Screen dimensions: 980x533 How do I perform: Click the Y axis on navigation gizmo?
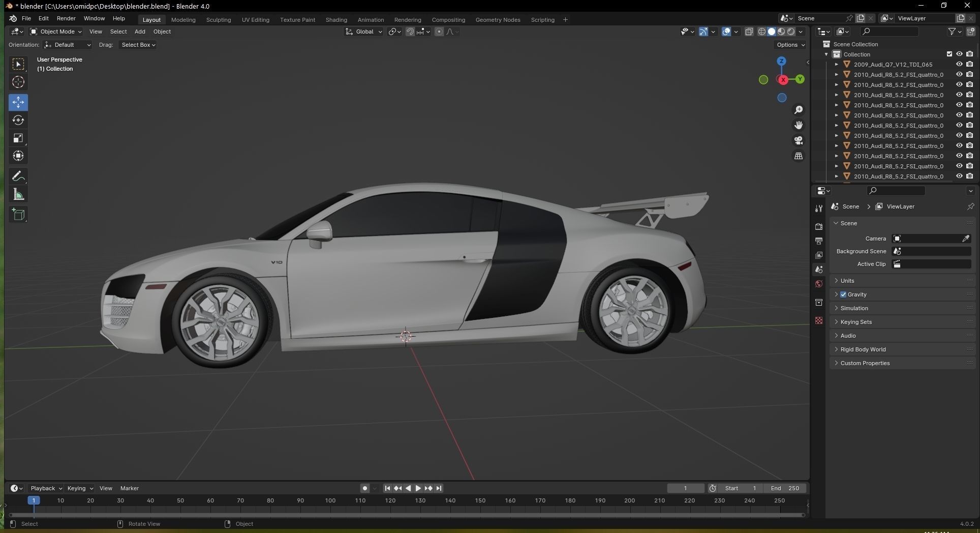click(800, 79)
